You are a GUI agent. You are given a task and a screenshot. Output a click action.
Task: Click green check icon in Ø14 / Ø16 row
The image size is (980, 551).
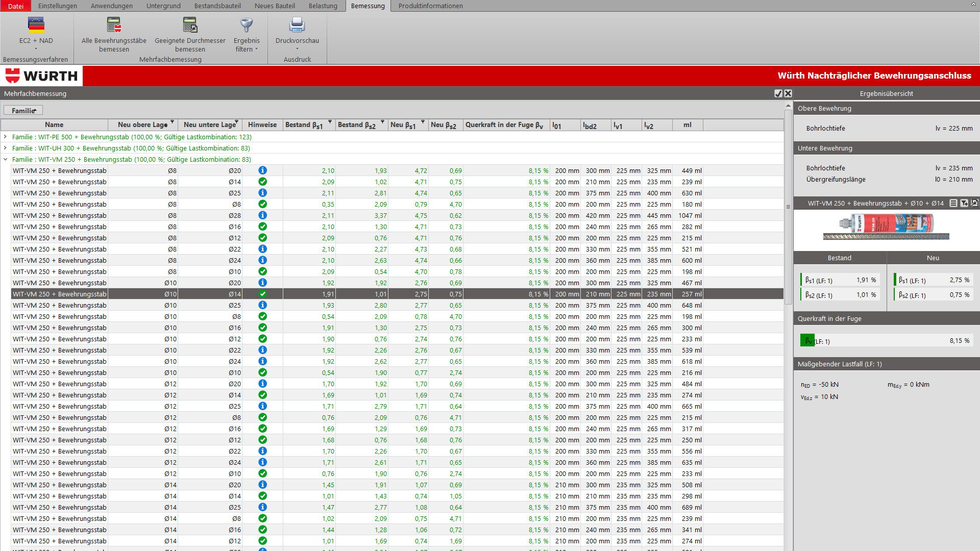coord(262,530)
